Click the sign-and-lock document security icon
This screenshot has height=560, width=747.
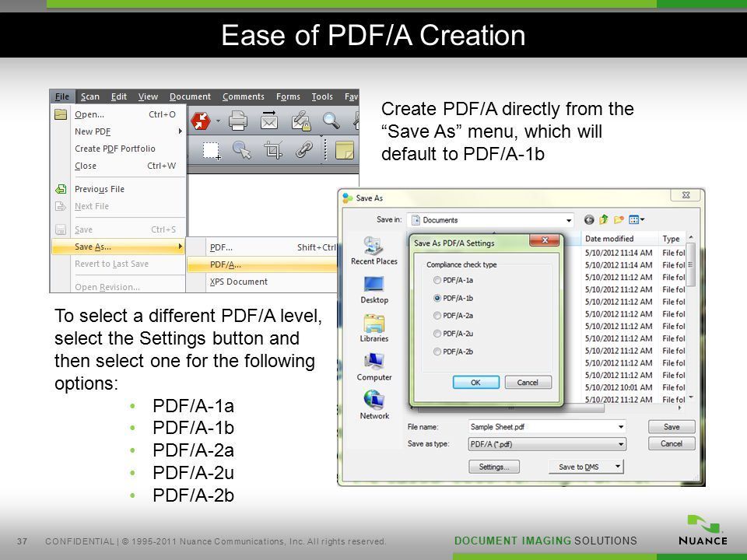point(301,121)
